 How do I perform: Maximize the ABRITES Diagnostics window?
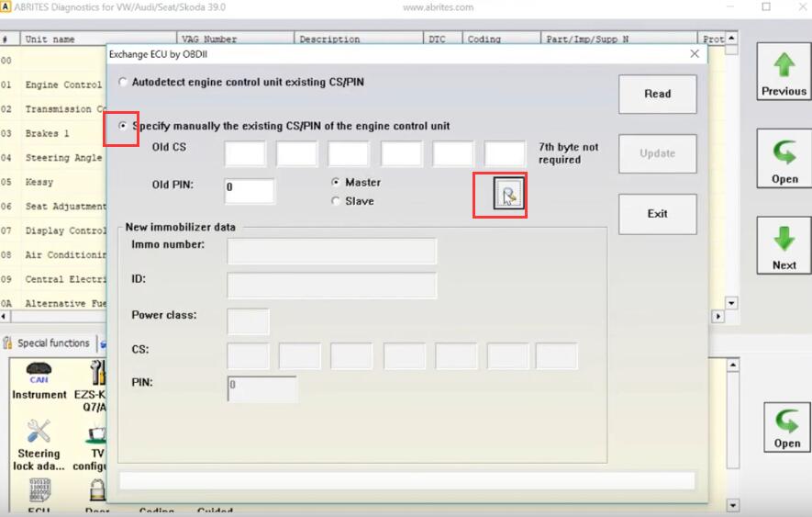[766, 6]
